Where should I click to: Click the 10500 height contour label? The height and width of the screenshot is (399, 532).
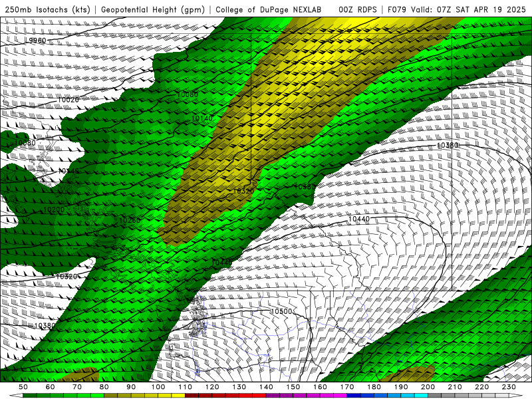coord(281,311)
